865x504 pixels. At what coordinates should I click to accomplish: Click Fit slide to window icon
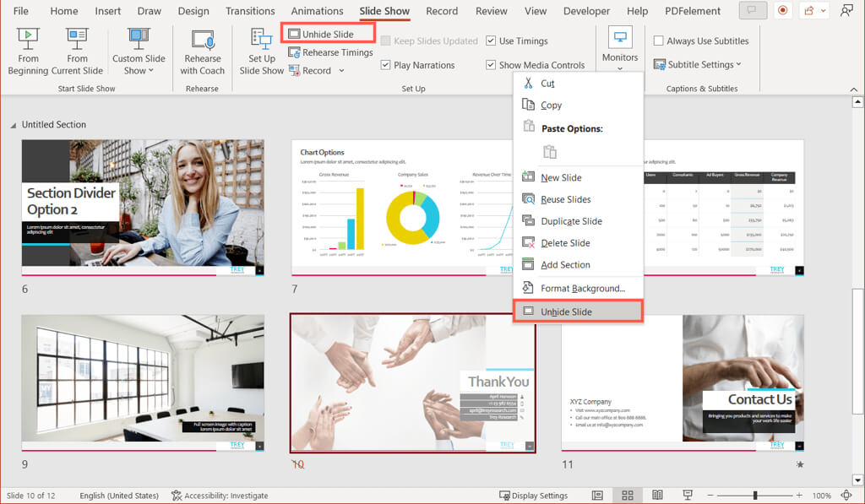coord(846,496)
